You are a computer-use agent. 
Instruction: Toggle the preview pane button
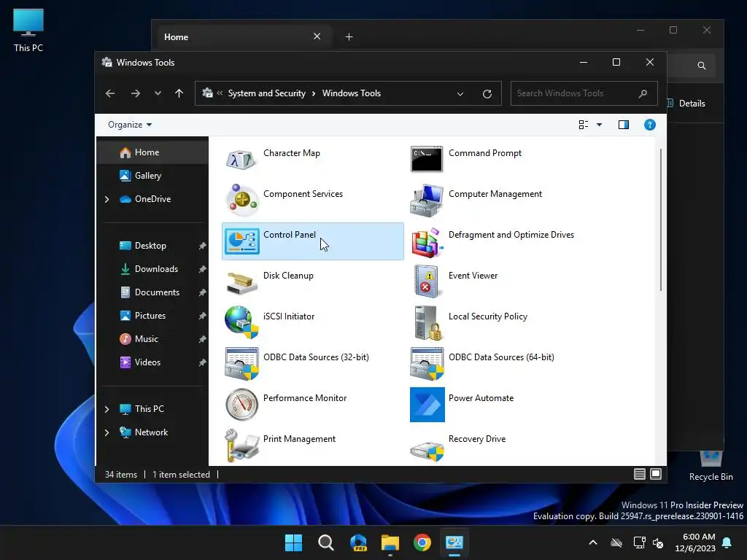pos(624,125)
